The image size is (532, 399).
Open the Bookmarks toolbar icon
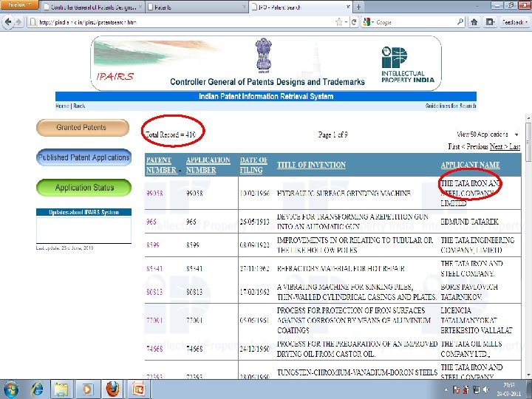[x=490, y=22]
